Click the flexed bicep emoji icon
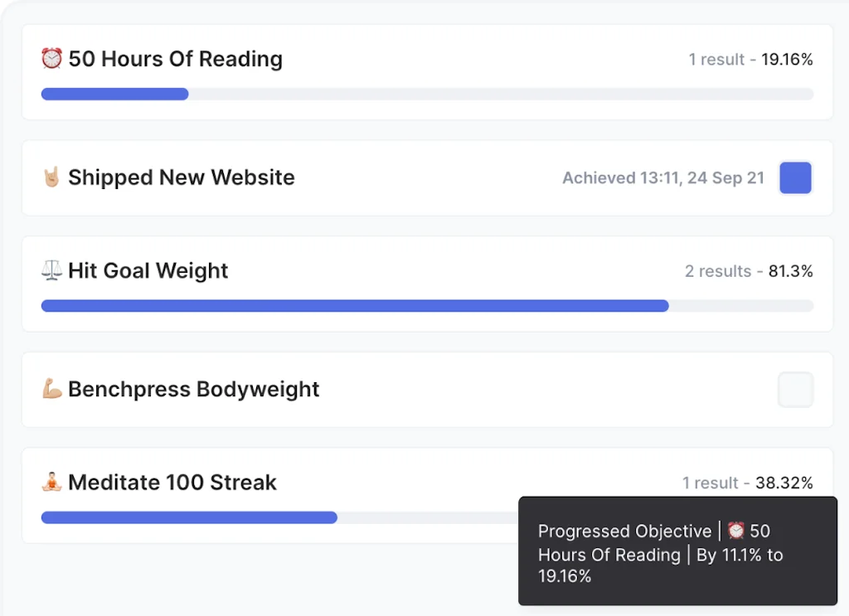 point(51,389)
